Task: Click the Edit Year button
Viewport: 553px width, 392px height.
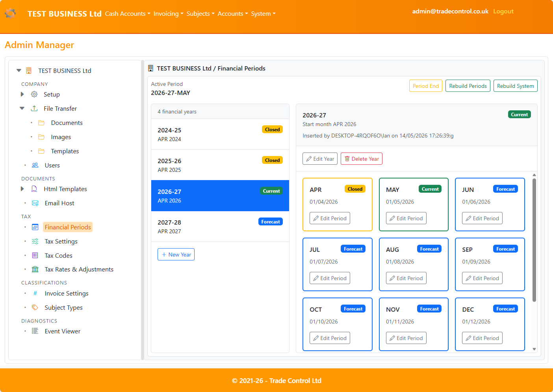Action: pyautogui.click(x=320, y=159)
